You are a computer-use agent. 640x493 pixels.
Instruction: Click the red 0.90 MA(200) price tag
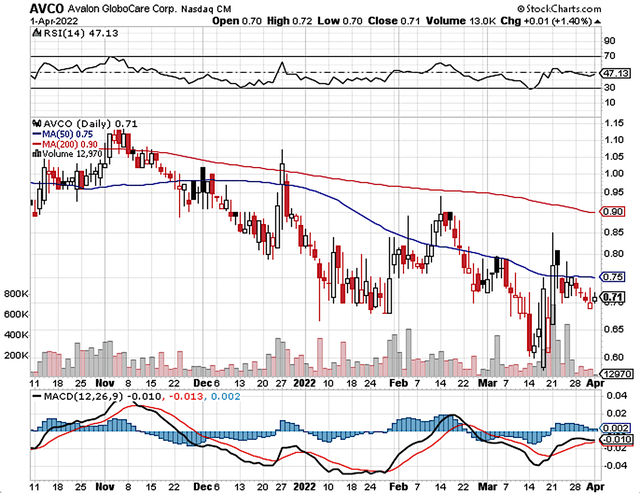pyautogui.click(x=612, y=212)
